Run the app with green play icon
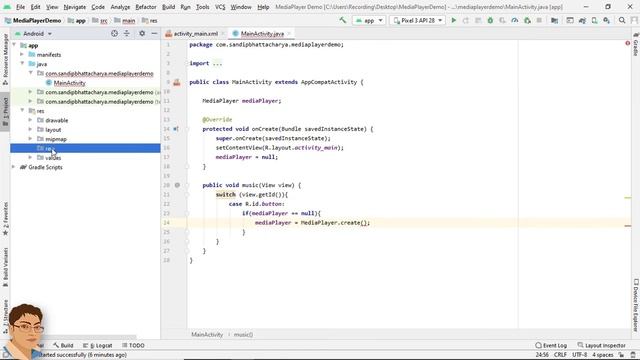The width and height of the screenshot is (640, 360). pyautogui.click(x=453, y=20)
